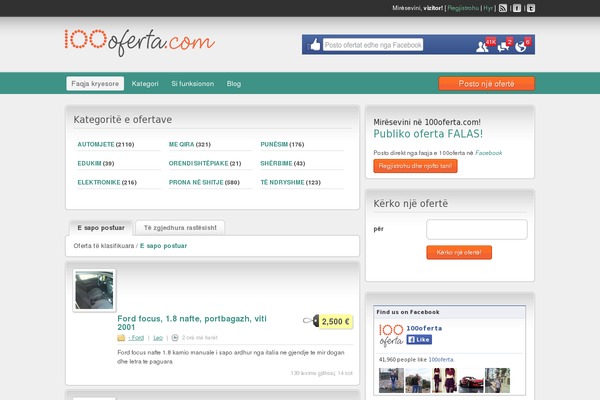The image size is (600, 400).
Task: Open the Facebook icon in top bar
Action: coord(516,7)
